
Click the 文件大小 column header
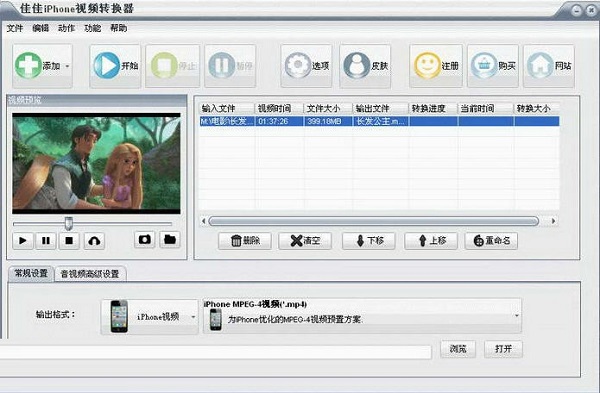328,108
